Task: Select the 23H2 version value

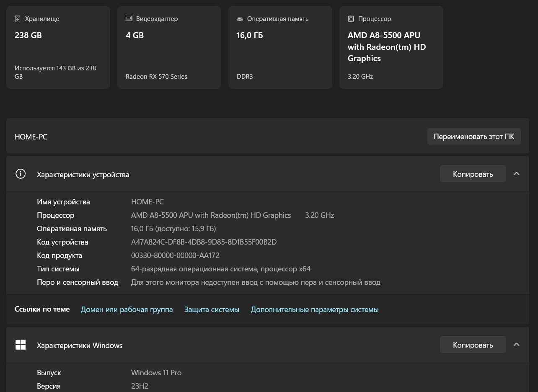Action: [140, 386]
